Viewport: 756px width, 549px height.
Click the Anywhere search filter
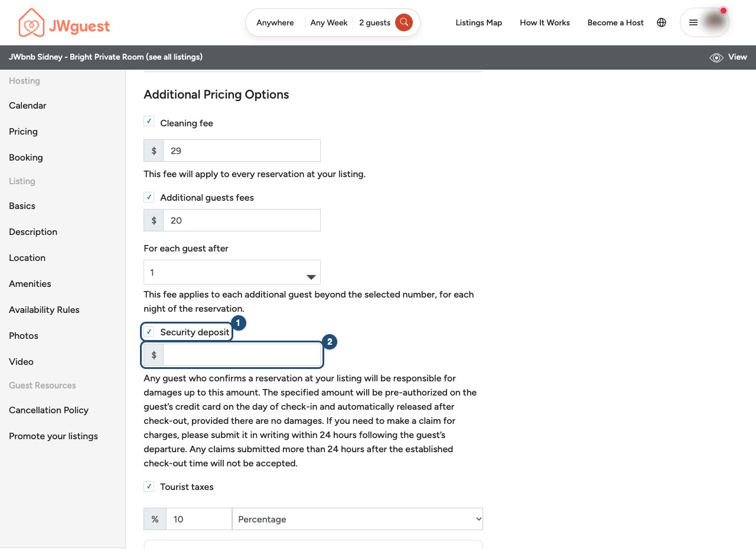tap(275, 22)
